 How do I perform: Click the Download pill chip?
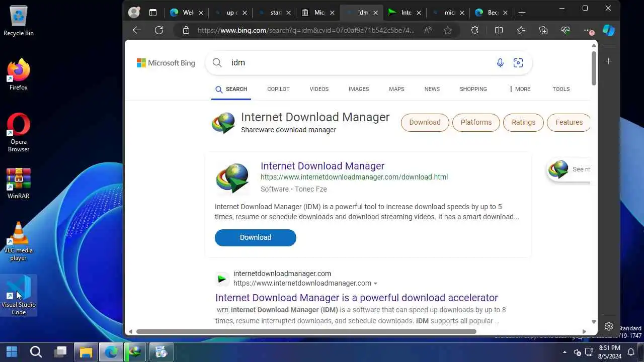(425, 122)
